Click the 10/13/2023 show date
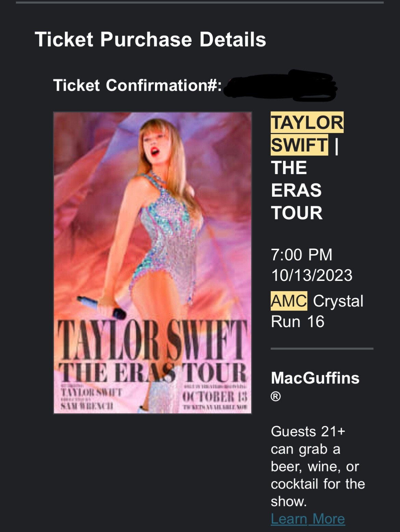The image size is (400, 532). [312, 275]
